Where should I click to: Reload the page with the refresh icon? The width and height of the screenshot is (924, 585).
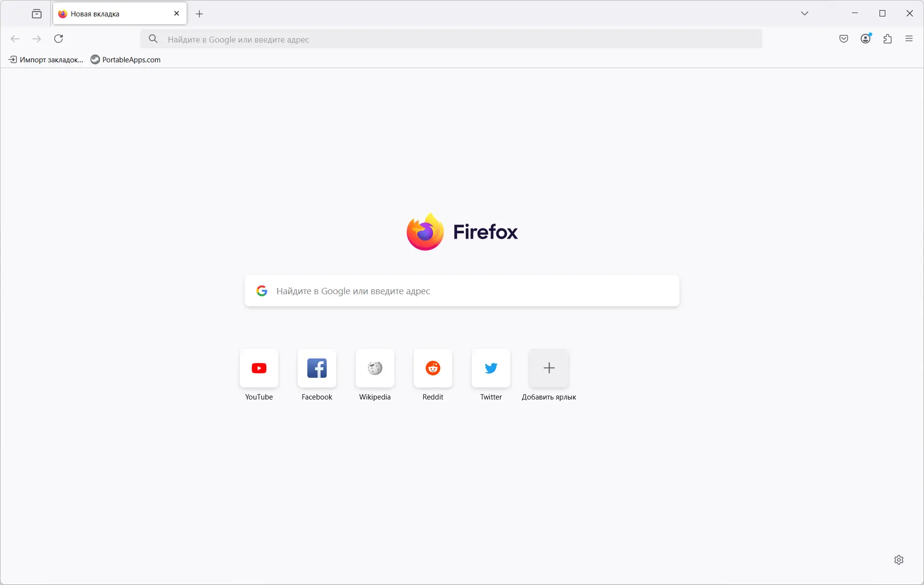pos(58,39)
